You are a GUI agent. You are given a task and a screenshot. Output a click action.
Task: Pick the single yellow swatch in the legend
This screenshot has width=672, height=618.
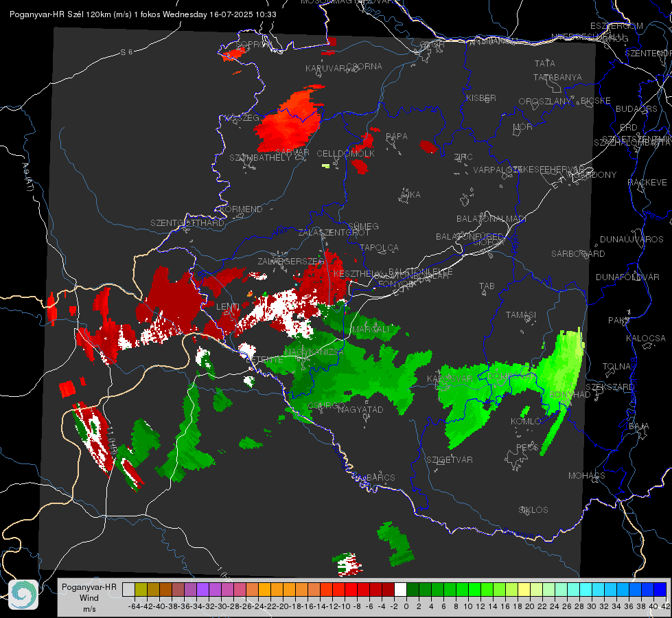point(524,590)
